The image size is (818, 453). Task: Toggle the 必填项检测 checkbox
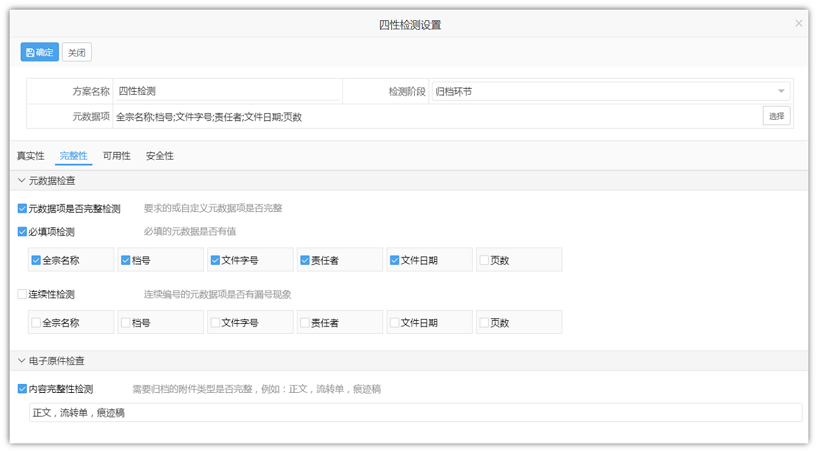tap(23, 232)
